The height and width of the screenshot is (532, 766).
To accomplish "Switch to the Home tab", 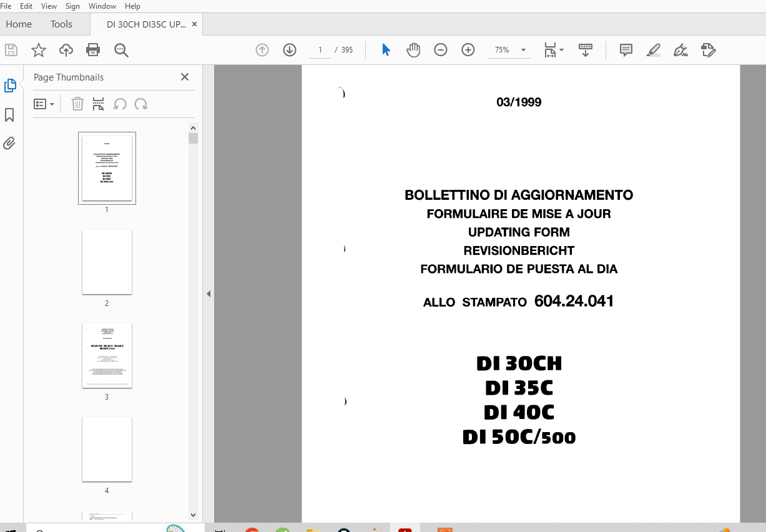I will point(19,24).
